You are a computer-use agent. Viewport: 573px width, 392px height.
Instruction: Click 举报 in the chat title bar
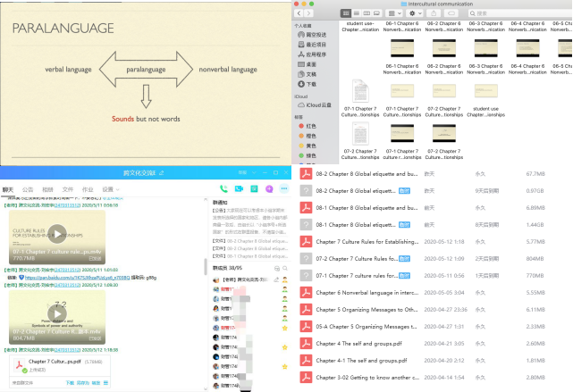tap(242, 172)
